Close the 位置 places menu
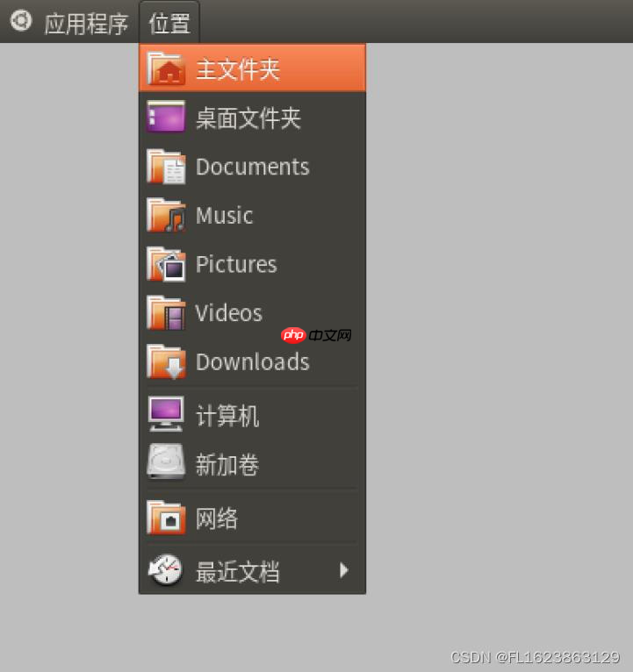 169,23
